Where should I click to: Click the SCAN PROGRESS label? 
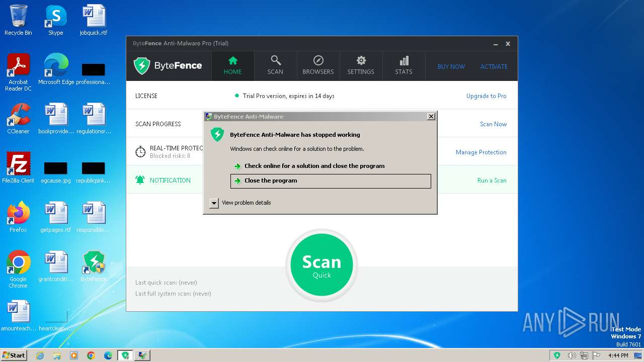click(x=158, y=124)
